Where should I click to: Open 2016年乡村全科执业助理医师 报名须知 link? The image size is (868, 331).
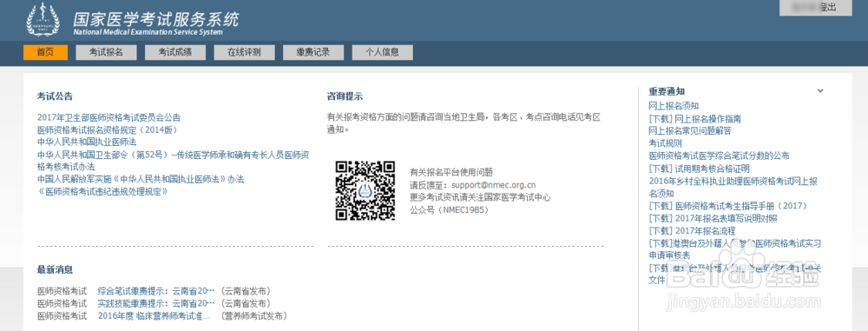(x=733, y=187)
